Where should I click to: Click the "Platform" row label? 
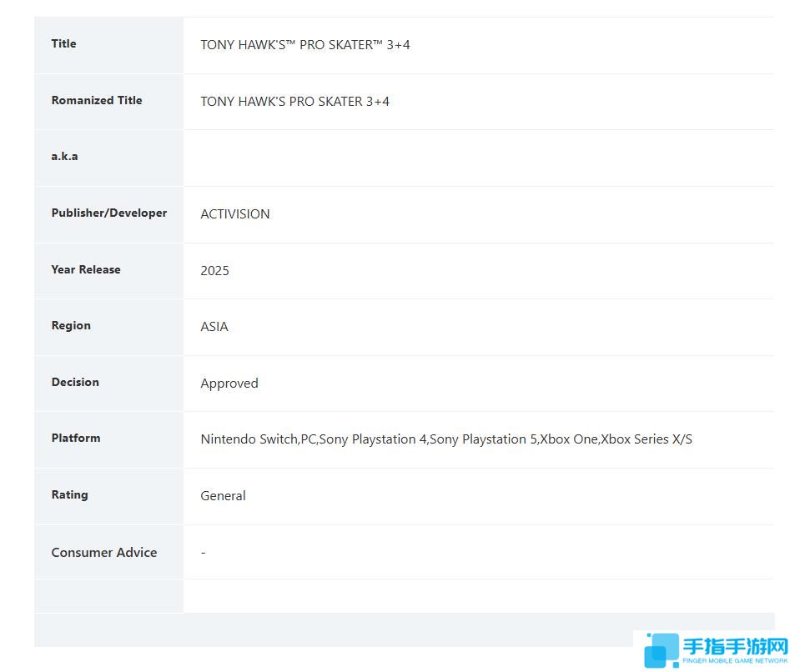[76, 439]
